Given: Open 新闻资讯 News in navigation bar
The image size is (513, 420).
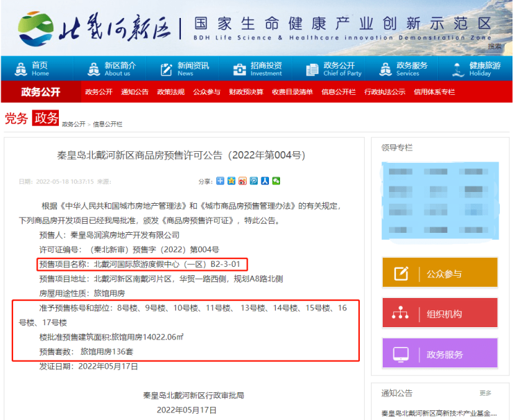Looking at the screenshot, I should point(184,69).
